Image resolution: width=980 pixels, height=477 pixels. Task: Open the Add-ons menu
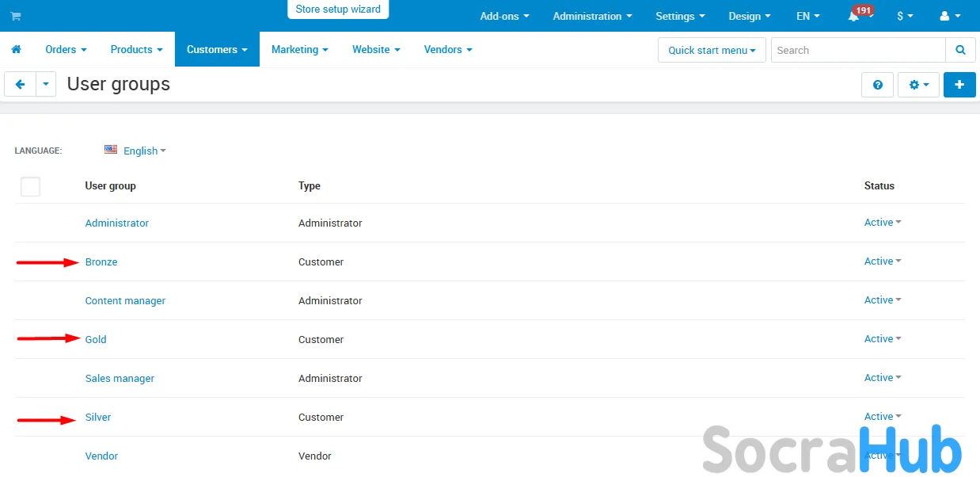[x=504, y=16]
